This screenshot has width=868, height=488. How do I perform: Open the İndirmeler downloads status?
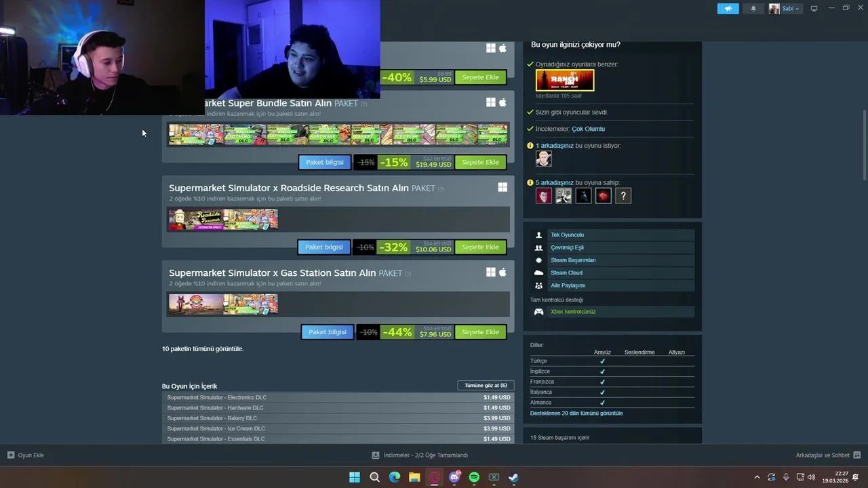[x=420, y=455]
